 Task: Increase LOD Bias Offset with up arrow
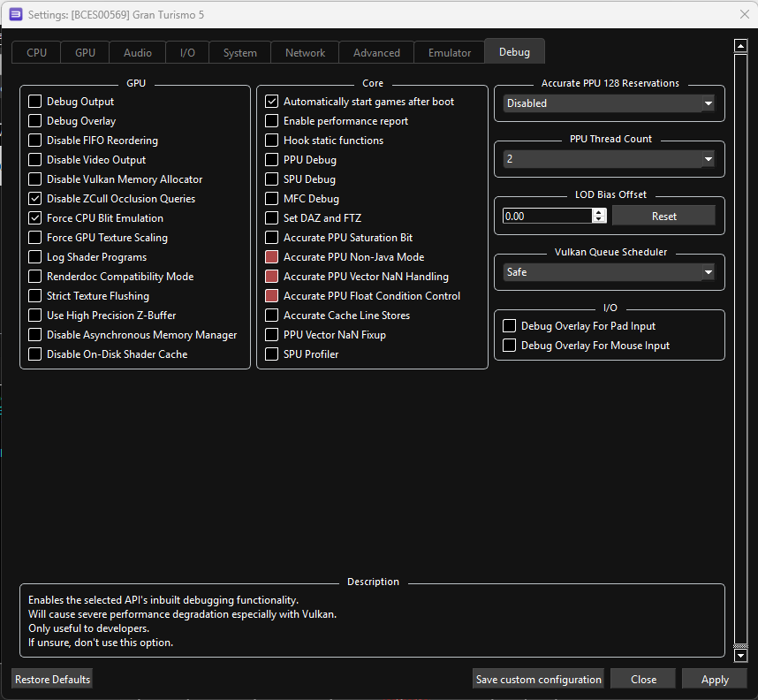(x=599, y=212)
